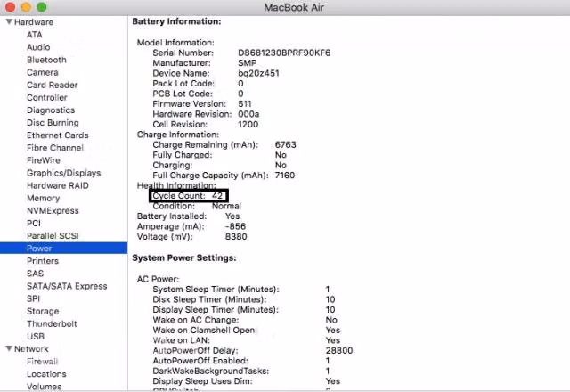Click the Wake on AC Change value No
The height and width of the screenshot is (392, 570).
click(x=331, y=320)
